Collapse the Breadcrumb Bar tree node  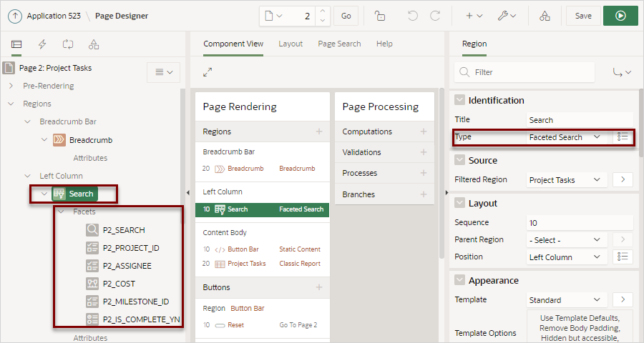(27, 121)
